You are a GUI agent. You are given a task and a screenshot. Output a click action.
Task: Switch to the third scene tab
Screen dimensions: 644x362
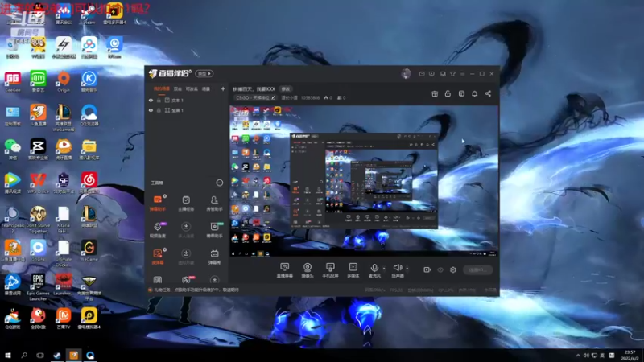click(192, 88)
